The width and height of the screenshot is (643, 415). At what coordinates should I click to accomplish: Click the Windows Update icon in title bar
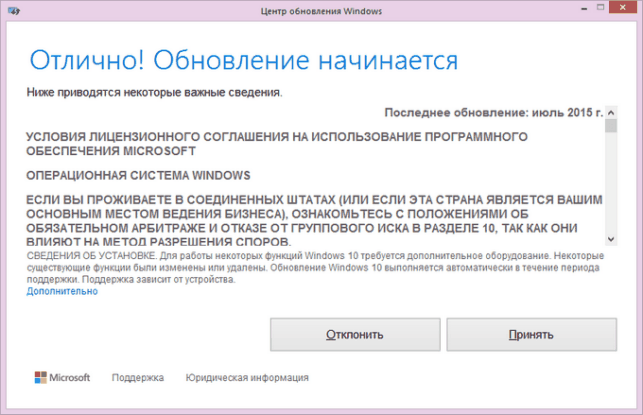coord(14,11)
